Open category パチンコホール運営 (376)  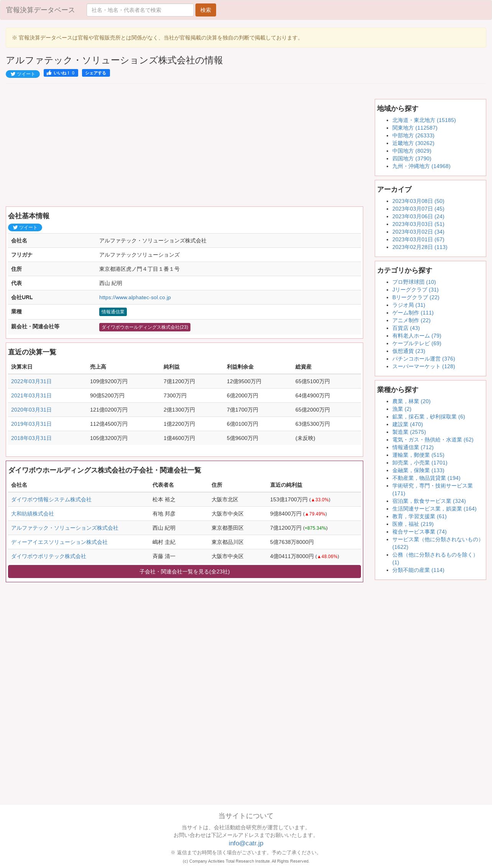[423, 359]
